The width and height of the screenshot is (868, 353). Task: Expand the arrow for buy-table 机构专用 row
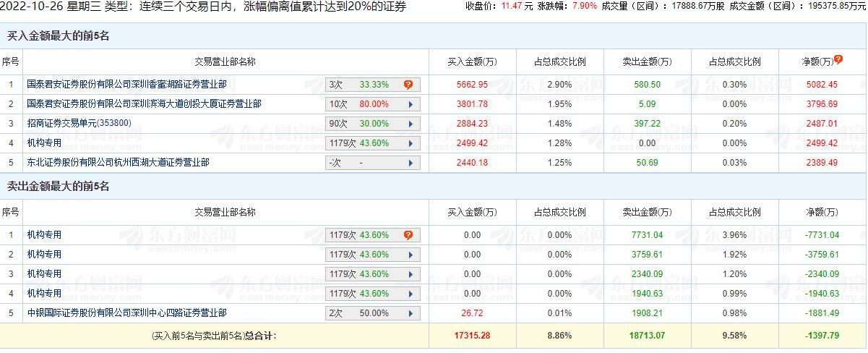tap(411, 143)
